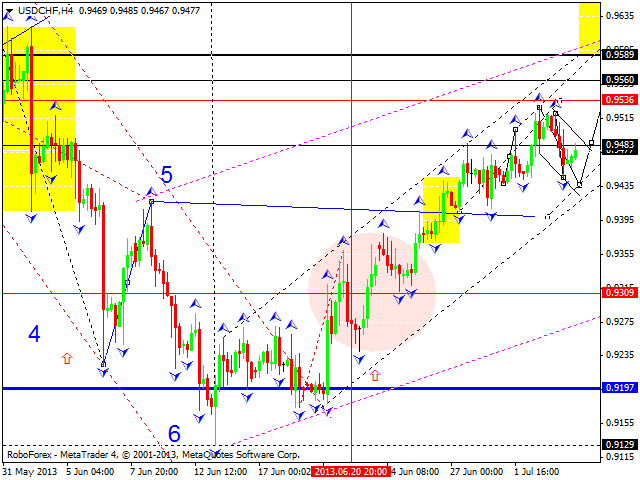Select the large yellow rectangle at top-left
This screenshot has width=640, height=480.
click(38, 120)
